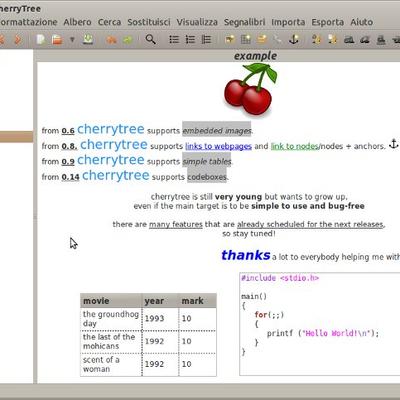This screenshot has width=400, height=400.
Task: Save the document with green arrow icon
Action: [x=88, y=40]
